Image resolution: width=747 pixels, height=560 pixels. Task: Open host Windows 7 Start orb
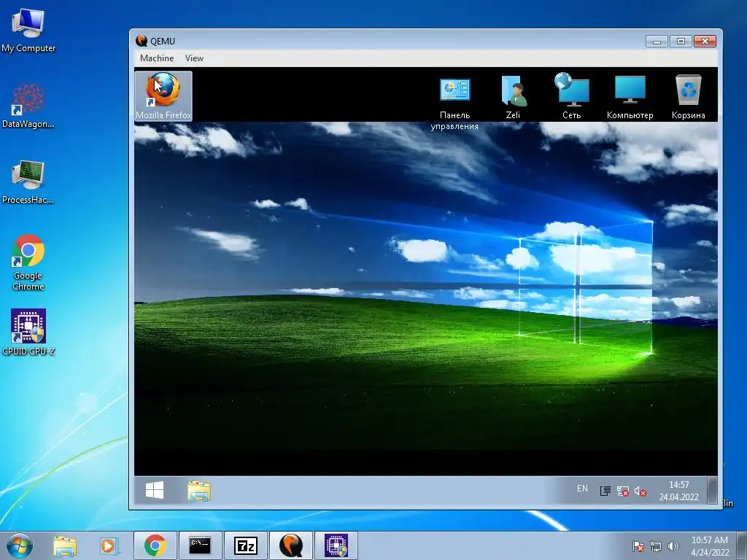coord(20,545)
